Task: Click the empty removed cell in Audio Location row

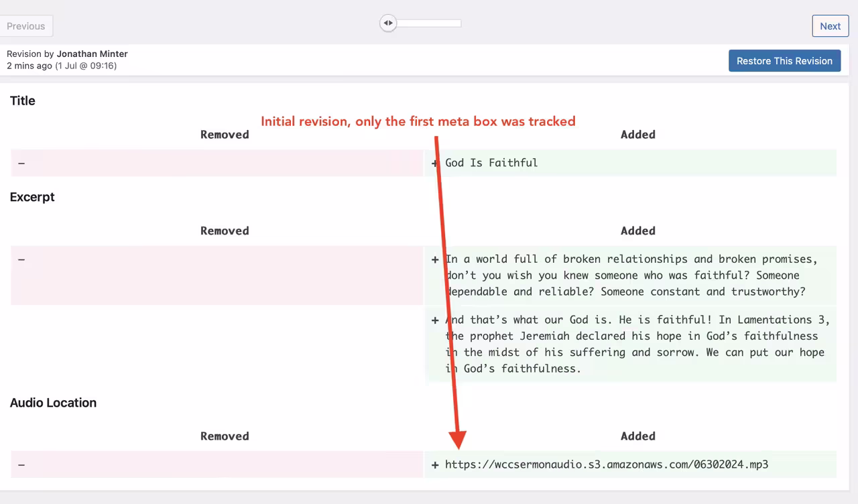Action: pyautogui.click(x=217, y=464)
